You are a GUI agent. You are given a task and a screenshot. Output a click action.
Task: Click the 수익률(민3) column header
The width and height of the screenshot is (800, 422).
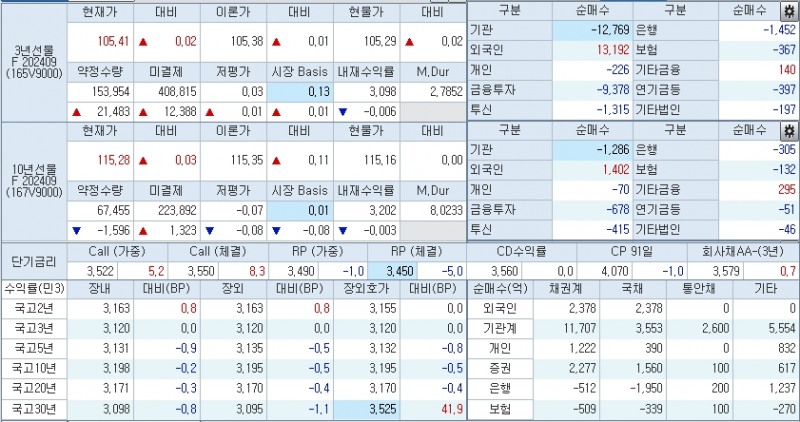pos(33,289)
